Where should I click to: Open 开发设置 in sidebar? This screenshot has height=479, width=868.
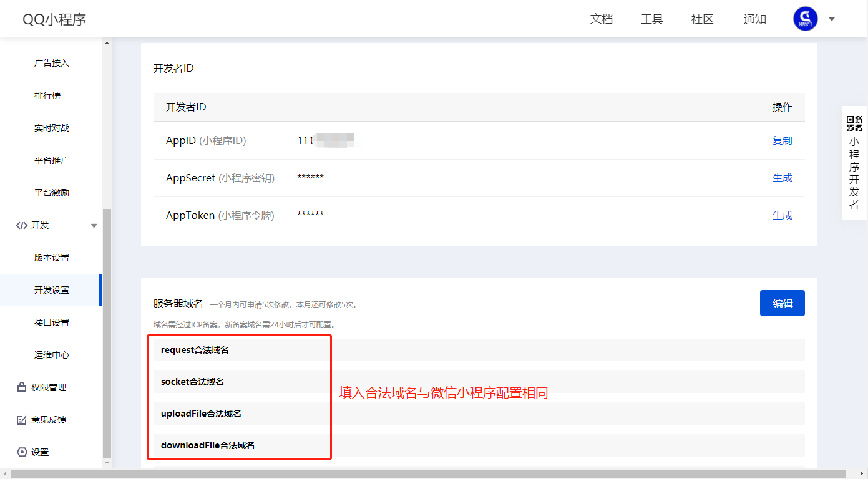[52, 290]
